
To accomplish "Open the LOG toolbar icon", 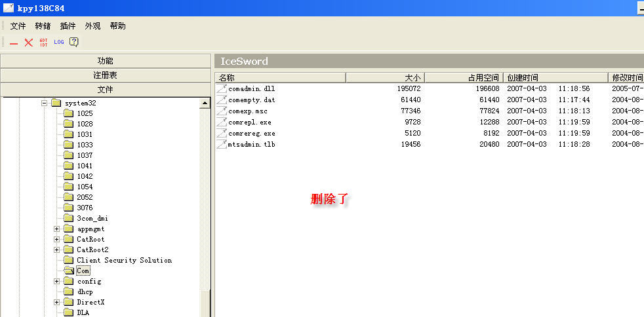I will point(59,42).
